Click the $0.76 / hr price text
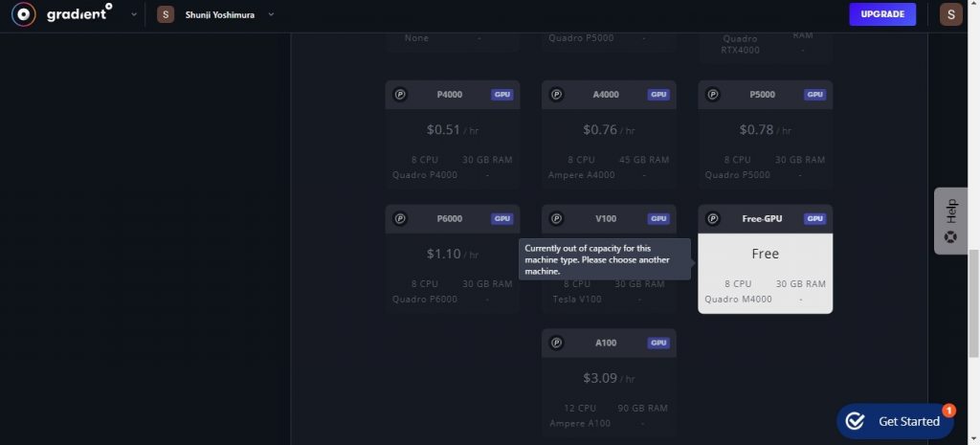The image size is (980, 445). 609,130
